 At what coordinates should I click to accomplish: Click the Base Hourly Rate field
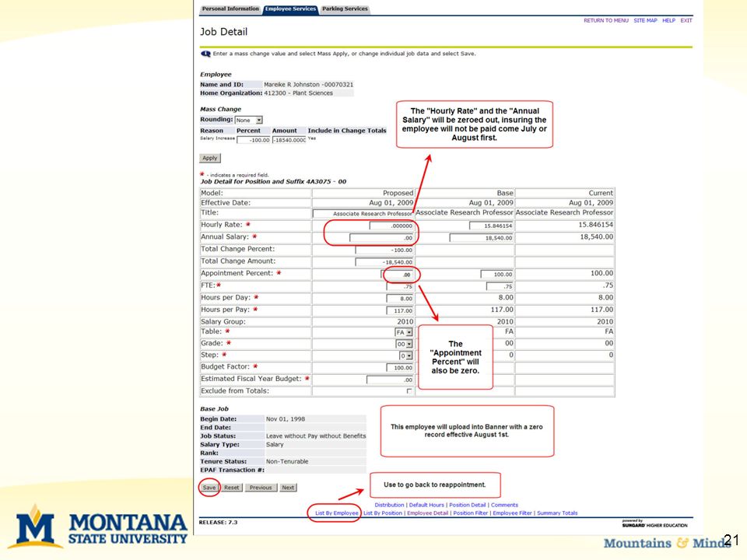(491, 226)
